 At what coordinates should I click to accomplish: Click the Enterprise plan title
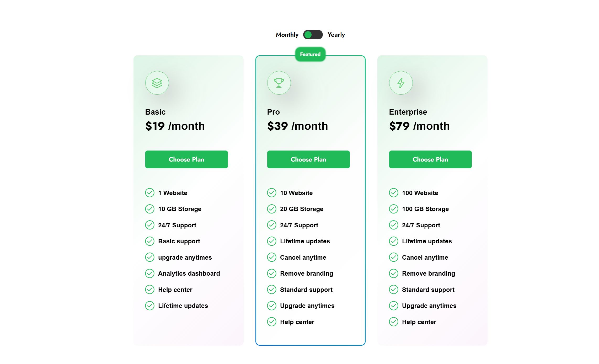tap(408, 112)
